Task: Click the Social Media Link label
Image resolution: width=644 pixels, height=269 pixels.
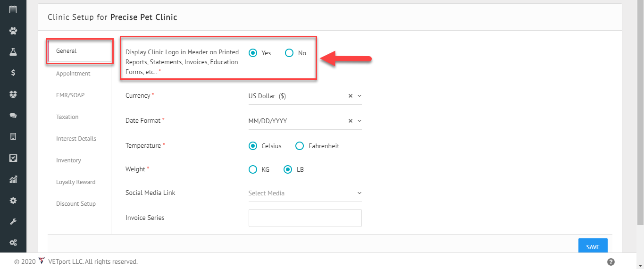Action: (151, 193)
